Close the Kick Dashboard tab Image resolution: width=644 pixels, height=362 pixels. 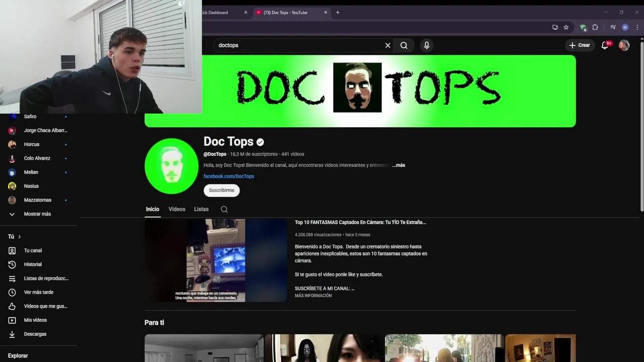click(x=246, y=13)
